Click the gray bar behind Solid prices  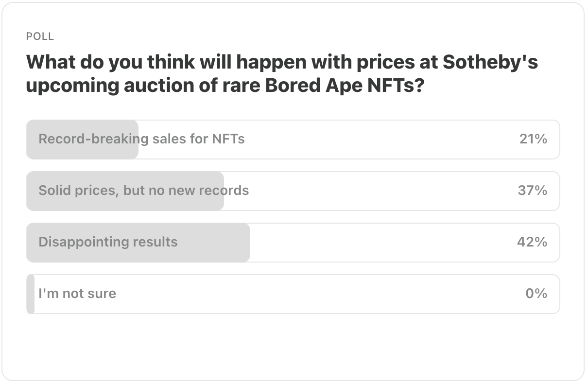pos(125,191)
